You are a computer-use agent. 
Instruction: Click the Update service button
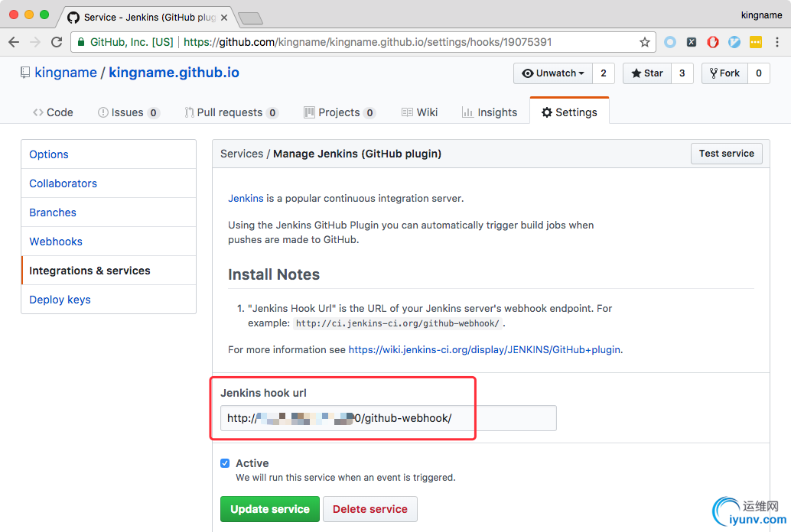point(270,509)
